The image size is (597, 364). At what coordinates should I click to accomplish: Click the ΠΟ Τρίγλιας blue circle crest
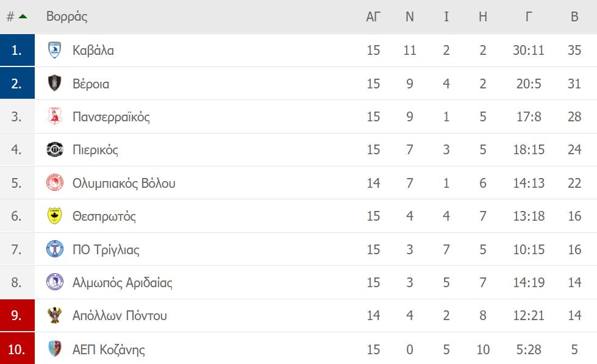pos(54,249)
